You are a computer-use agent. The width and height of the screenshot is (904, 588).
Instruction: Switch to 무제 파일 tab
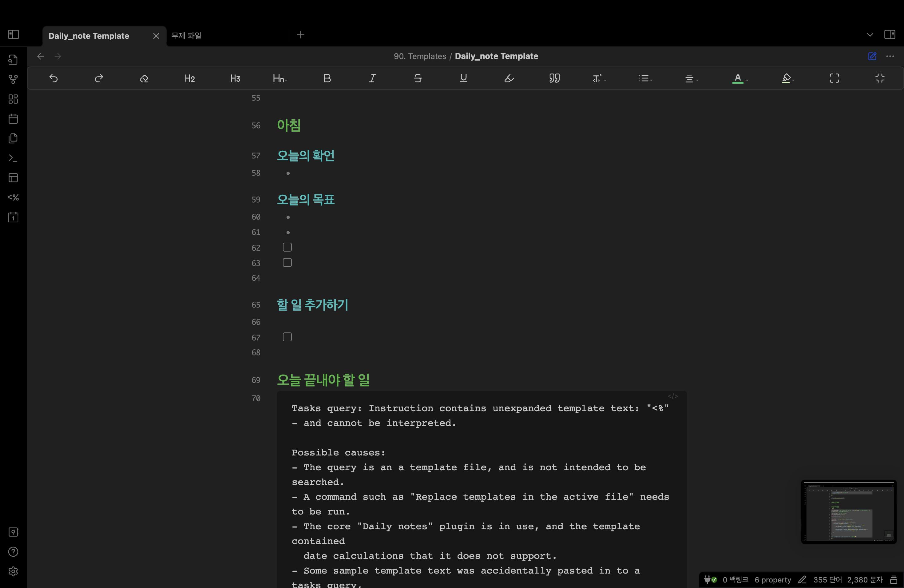coord(186,36)
